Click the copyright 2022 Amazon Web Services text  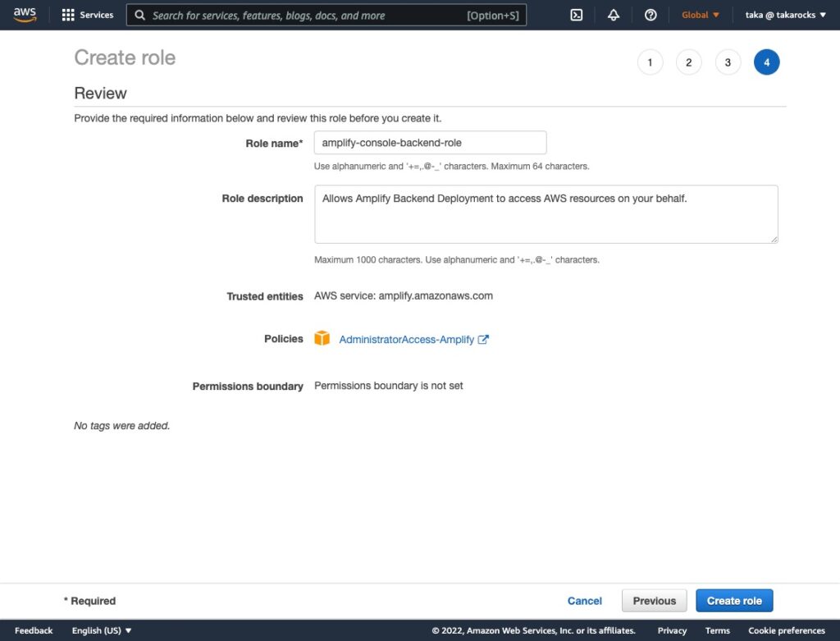click(x=533, y=630)
